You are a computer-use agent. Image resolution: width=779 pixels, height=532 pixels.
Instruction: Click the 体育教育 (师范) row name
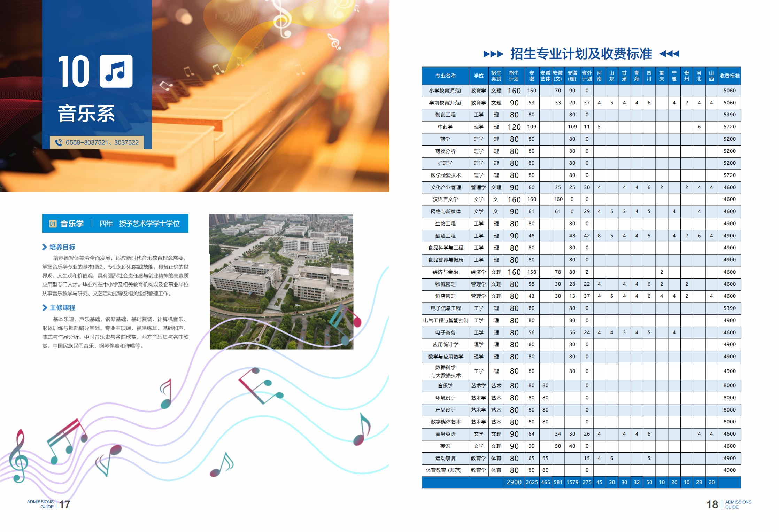click(x=444, y=470)
